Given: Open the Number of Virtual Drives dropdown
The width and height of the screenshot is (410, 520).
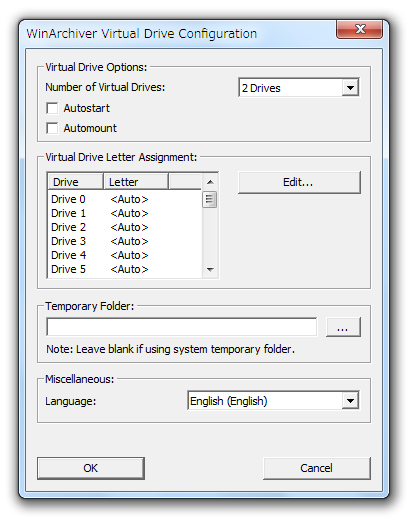Looking at the screenshot, I should tap(350, 88).
